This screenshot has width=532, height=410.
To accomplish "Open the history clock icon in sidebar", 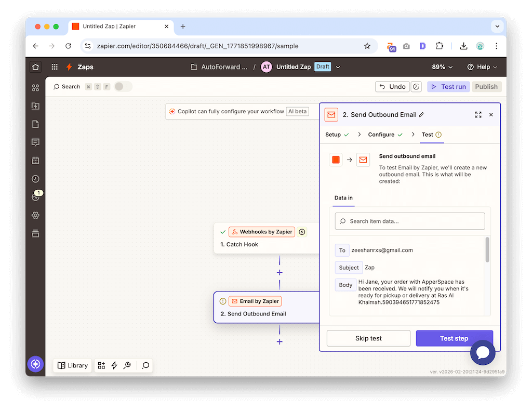I will pyautogui.click(x=35, y=179).
